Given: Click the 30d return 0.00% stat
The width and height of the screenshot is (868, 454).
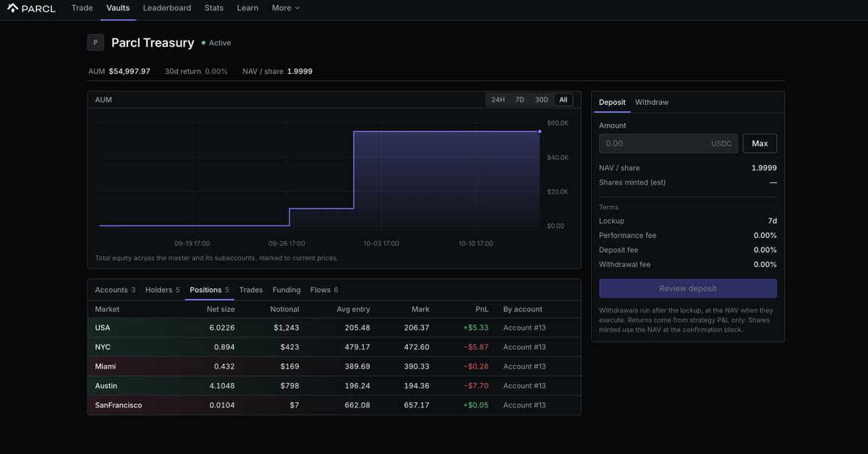Looking at the screenshot, I should pos(196,72).
